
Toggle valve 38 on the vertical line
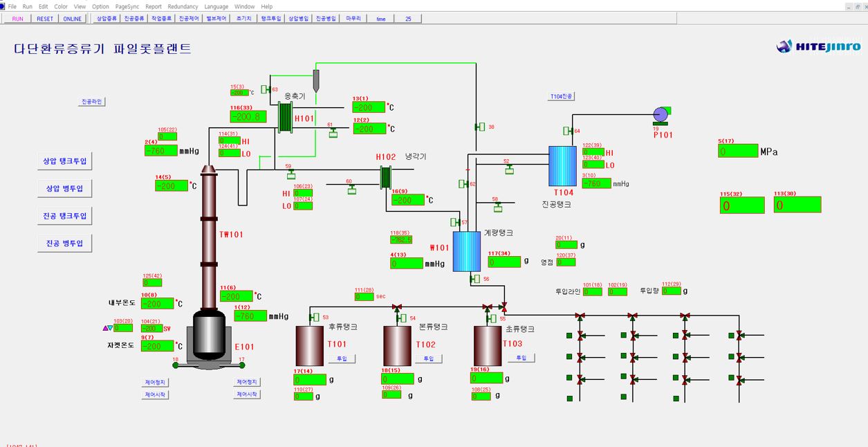coord(480,127)
